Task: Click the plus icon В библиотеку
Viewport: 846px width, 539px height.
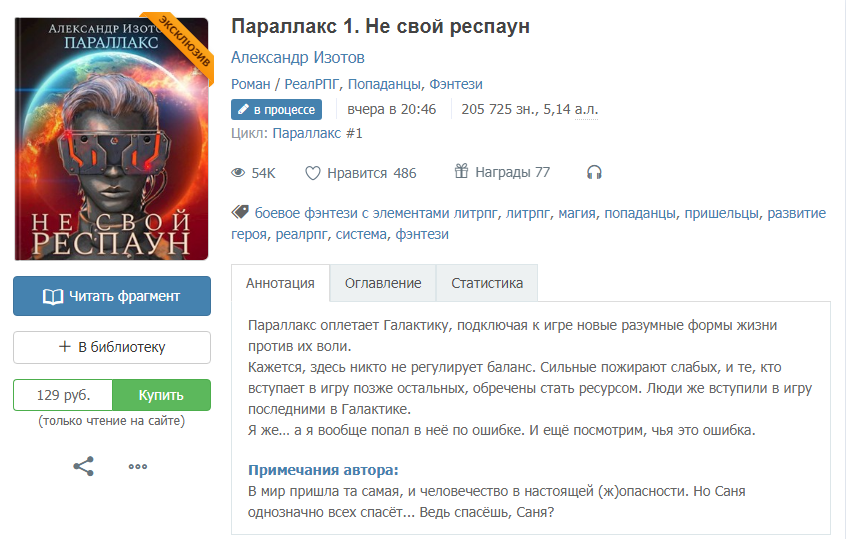Action: pos(64,346)
